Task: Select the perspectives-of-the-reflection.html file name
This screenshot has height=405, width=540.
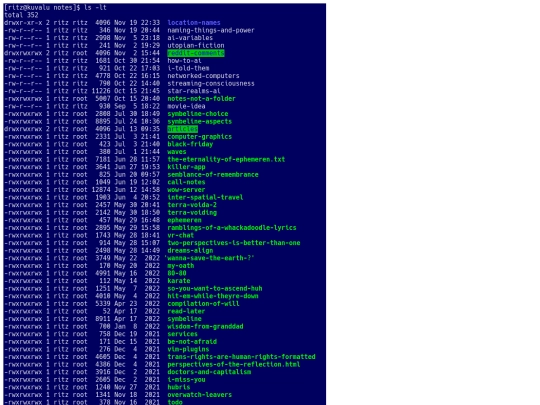Action: [x=233, y=364]
